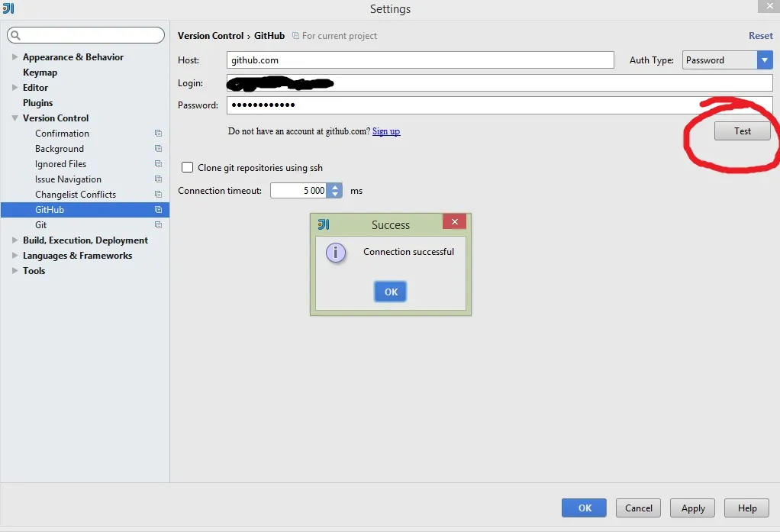The height and width of the screenshot is (532, 780).
Task: Click the Apply button
Action: pyautogui.click(x=692, y=508)
